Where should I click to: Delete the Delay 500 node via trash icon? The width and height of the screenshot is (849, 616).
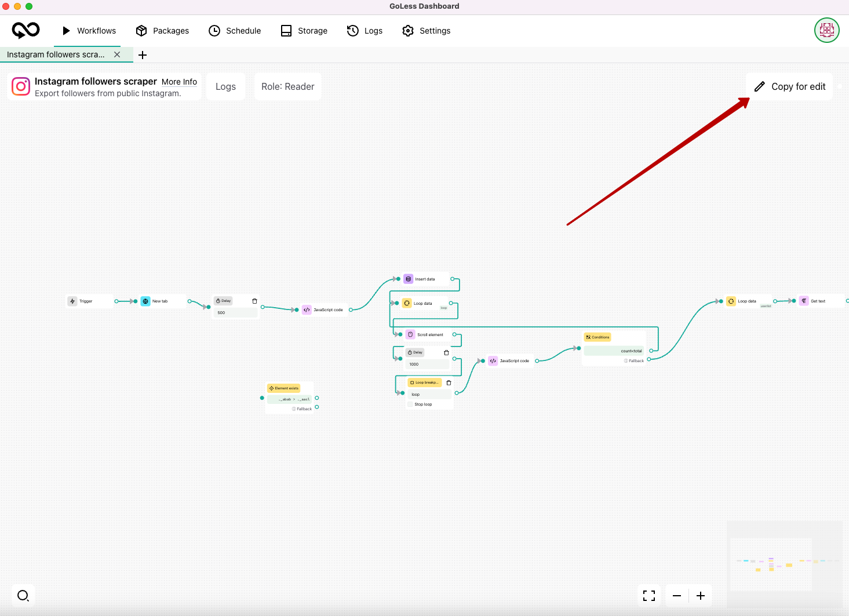pos(254,301)
